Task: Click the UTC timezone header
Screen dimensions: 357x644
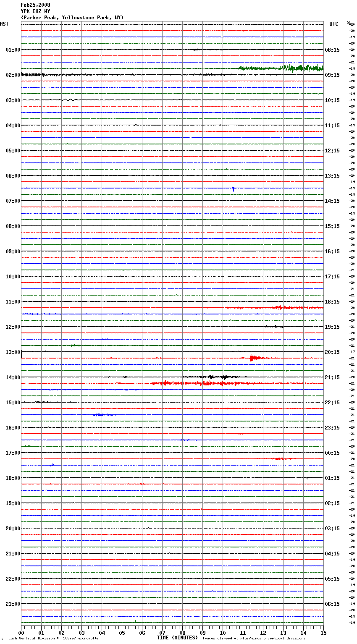Action: tap(334, 24)
